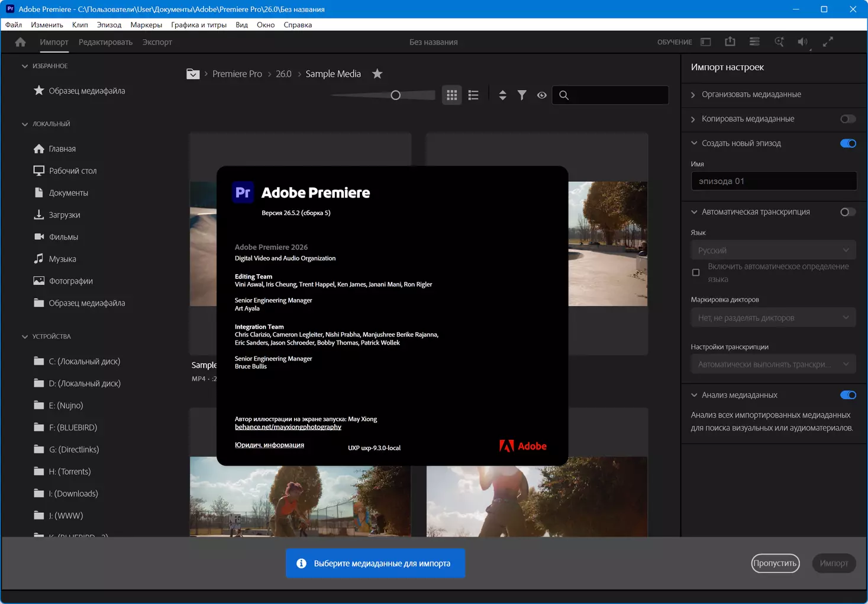Enable Копировать медиаданные switch
Viewport: 868px width, 604px height.
coord(848,119)
